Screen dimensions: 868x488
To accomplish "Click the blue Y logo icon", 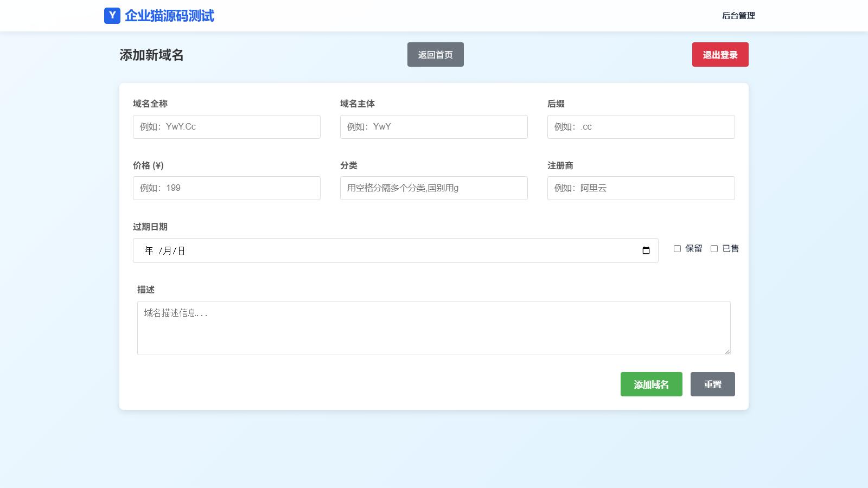I will 112,16.
